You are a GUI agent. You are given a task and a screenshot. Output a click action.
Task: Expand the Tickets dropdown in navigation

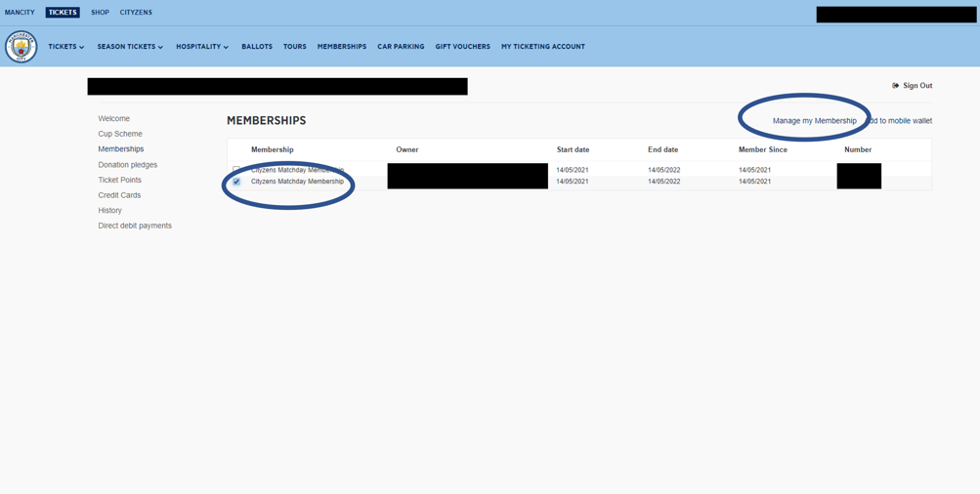(x=66, y=47)
